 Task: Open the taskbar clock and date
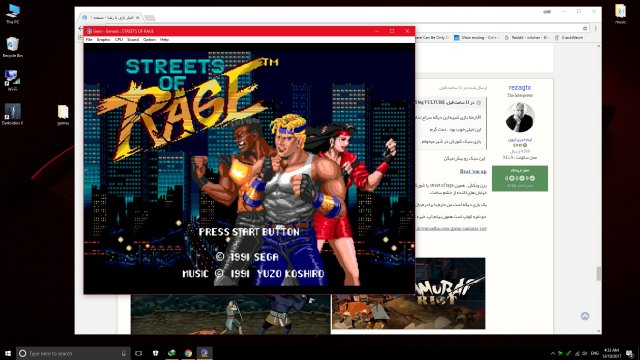pos(611,353)
